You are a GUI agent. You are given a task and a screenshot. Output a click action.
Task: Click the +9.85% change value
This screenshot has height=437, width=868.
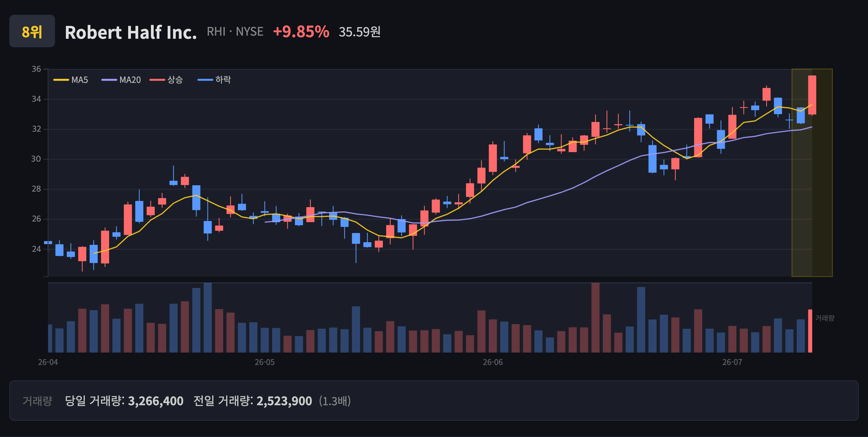tap(301, 32)
